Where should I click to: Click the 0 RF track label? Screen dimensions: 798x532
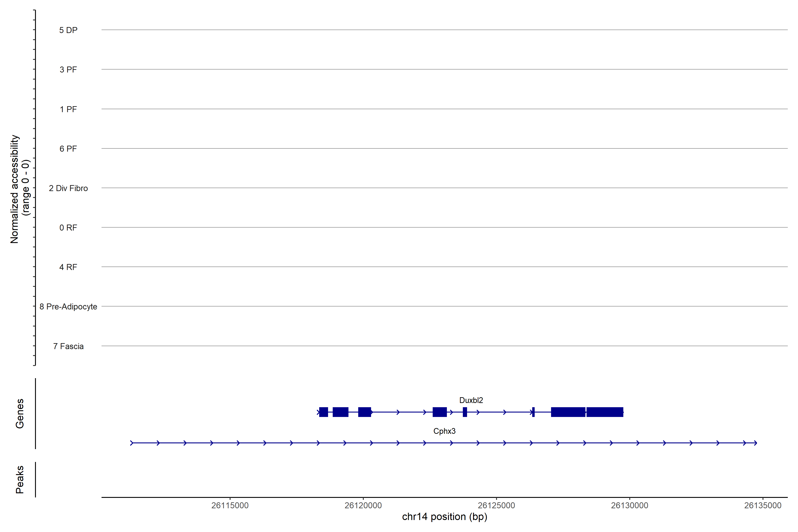pyautogui.click(x=68, y=228)
